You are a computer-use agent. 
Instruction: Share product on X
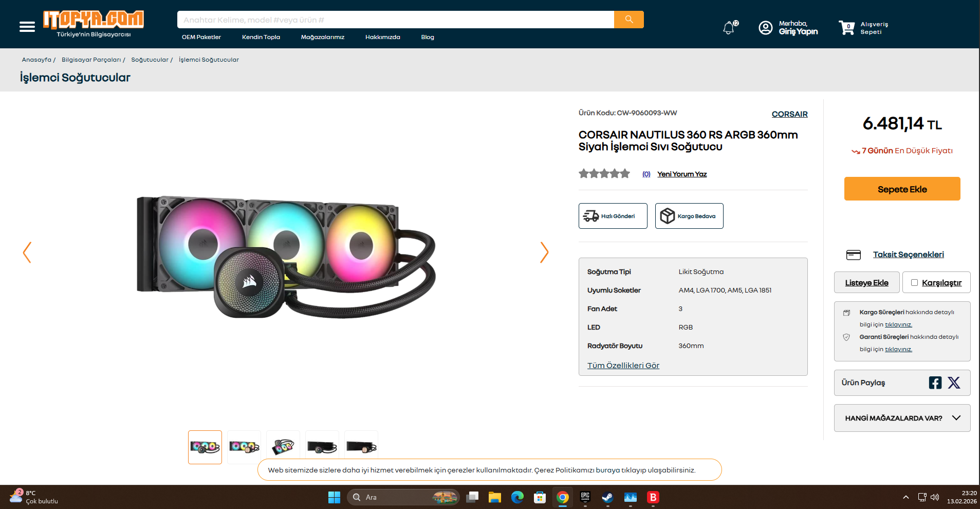[954, 383]
